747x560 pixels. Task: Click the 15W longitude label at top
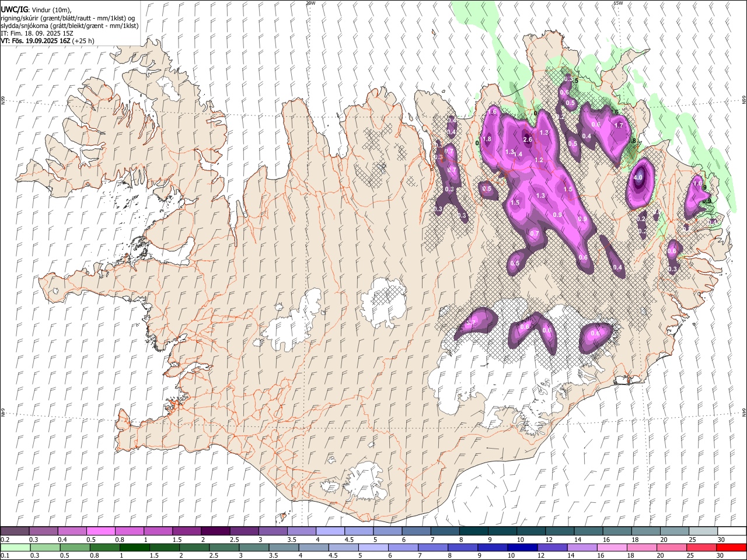pyautogui.click(x=618, y=3)
